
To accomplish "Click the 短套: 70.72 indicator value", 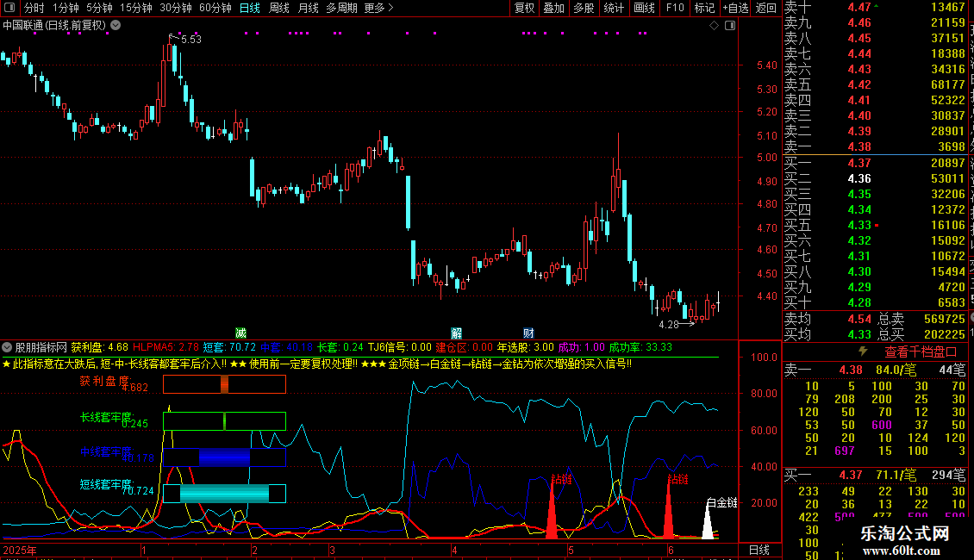I will tap(229, 348).
